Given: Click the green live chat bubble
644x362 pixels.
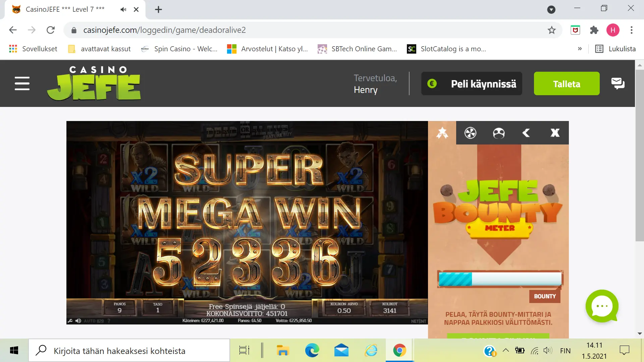Looking at the screenshot, I should pyautogui.click(x=602, y=306).
